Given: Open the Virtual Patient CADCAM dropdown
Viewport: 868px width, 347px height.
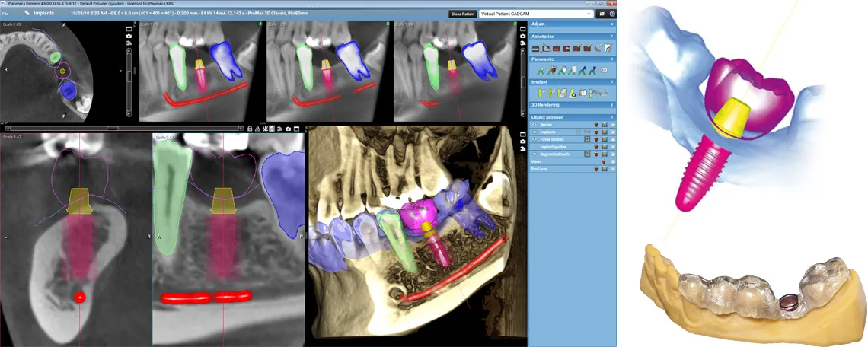Looking at the screenshot, I should point(537,14).
